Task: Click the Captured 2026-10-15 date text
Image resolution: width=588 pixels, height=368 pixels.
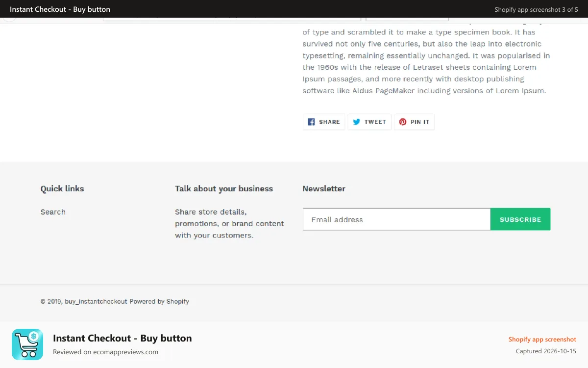Action: 546,351
